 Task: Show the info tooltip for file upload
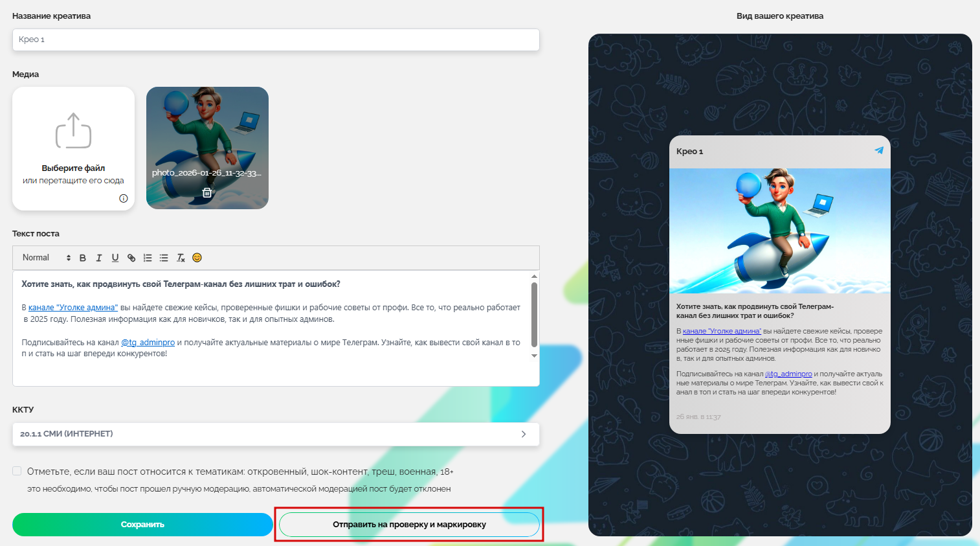(124, 198)
